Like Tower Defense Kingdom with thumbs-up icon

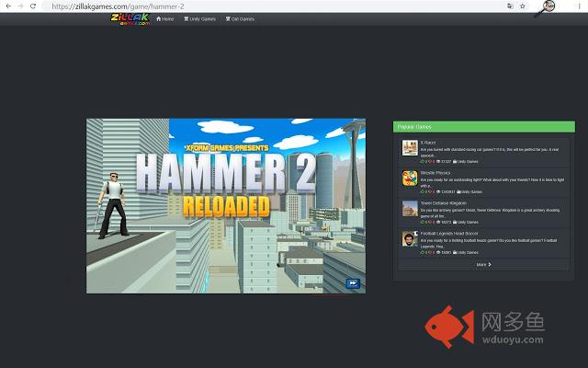[x=423, y=223]
